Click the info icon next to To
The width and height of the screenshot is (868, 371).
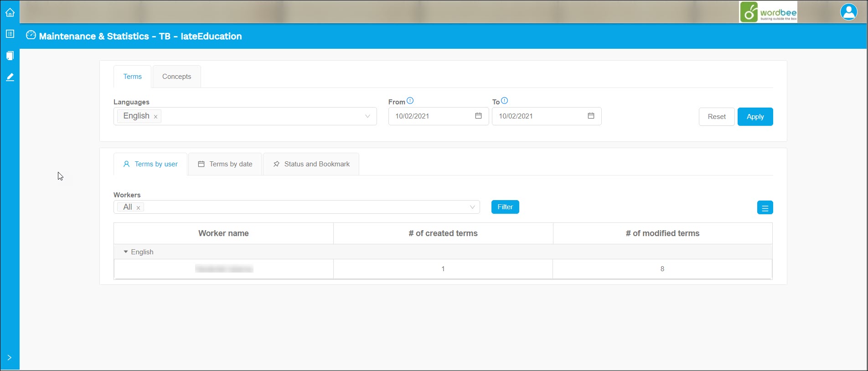504,101
